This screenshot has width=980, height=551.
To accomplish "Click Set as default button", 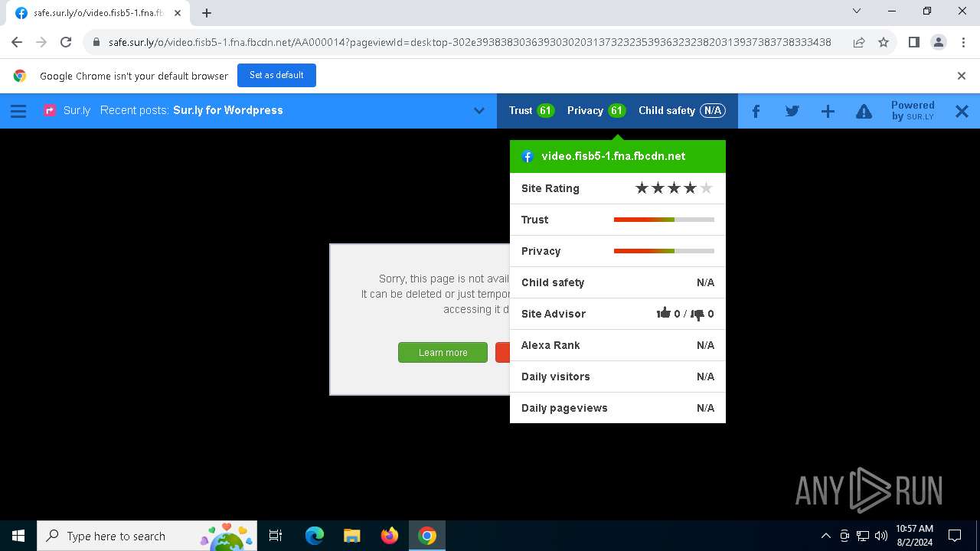I will point(276,75).
